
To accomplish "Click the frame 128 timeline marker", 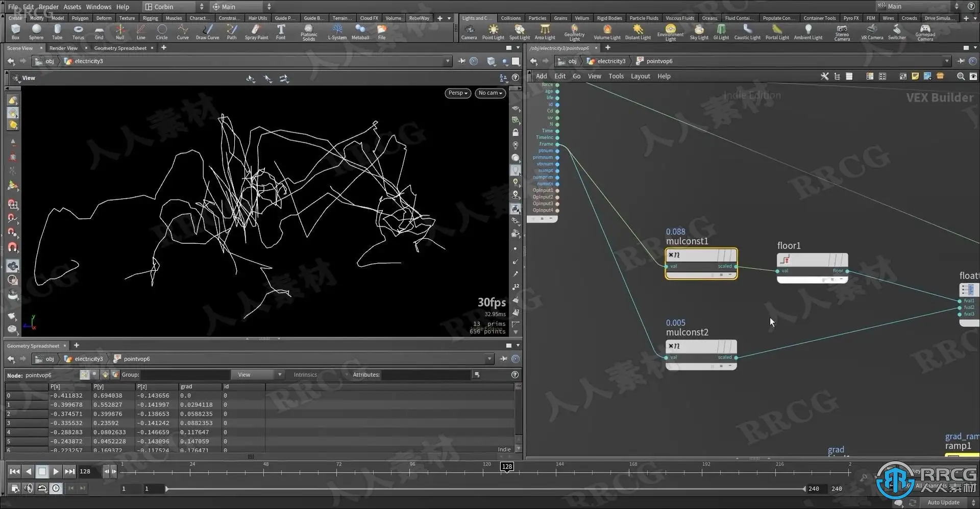I will (x=507, y=467).
